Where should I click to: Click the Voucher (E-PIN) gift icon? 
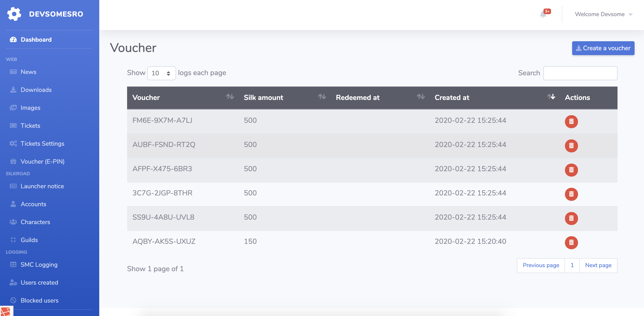(13, 161)
